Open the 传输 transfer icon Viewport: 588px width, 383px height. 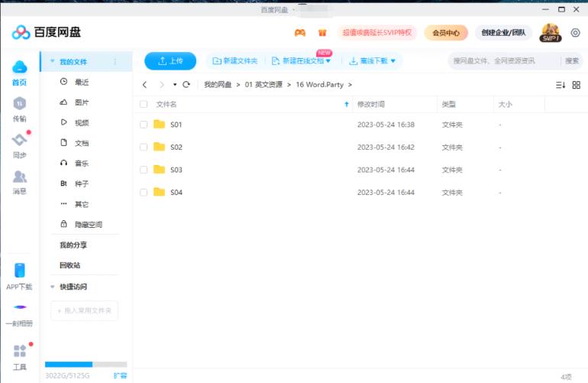point(20,104)
